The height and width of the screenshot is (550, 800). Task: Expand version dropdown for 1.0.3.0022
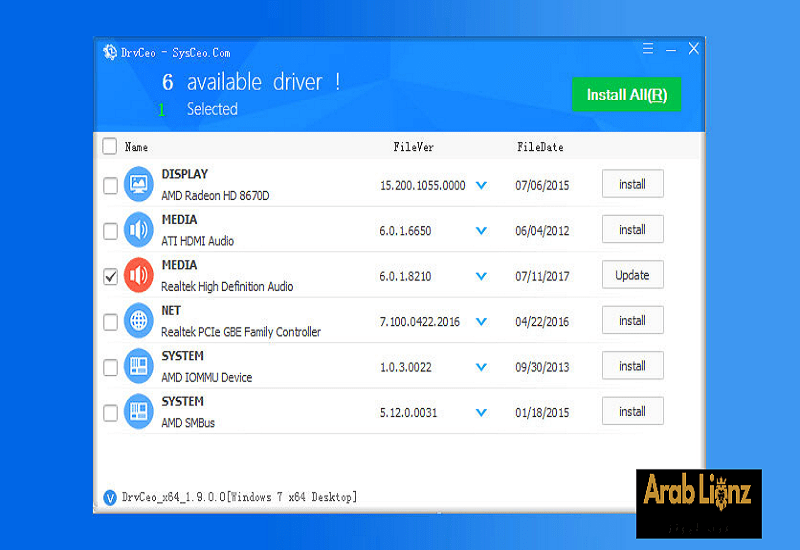click(481, 367)
